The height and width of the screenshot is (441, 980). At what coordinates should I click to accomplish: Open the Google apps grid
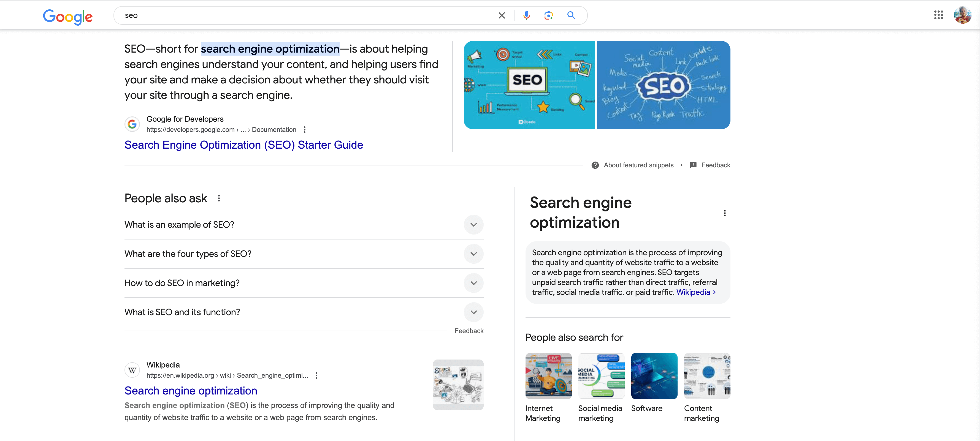click(938, 15)
